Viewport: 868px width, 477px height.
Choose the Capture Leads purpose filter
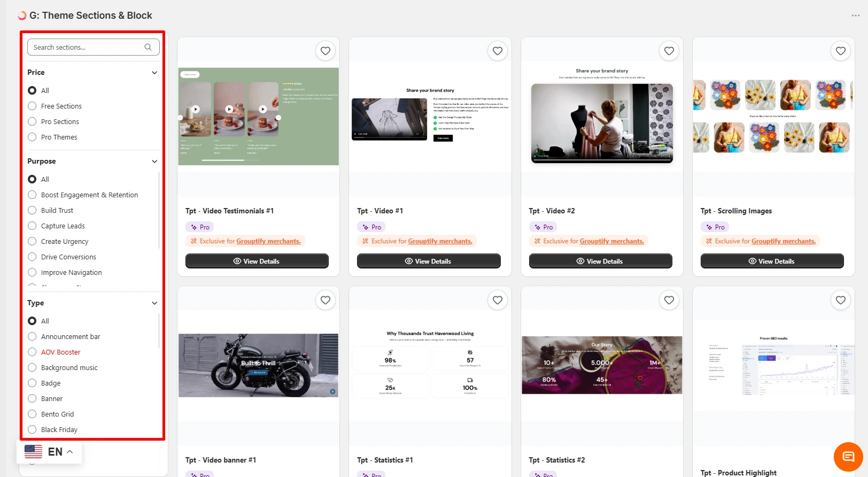32,226
